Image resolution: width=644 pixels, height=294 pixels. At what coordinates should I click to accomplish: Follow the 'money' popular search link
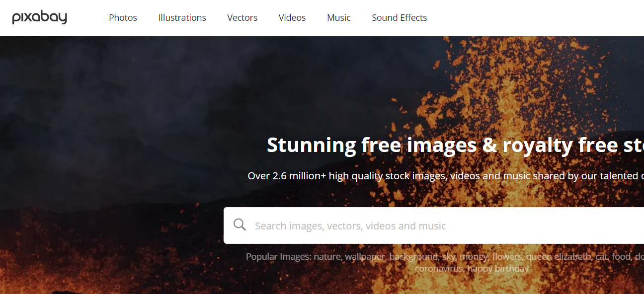pos(474,257)
